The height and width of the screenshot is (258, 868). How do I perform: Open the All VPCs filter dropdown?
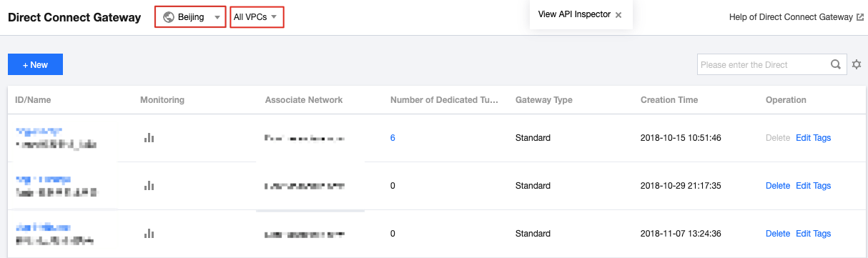(257, 17)
